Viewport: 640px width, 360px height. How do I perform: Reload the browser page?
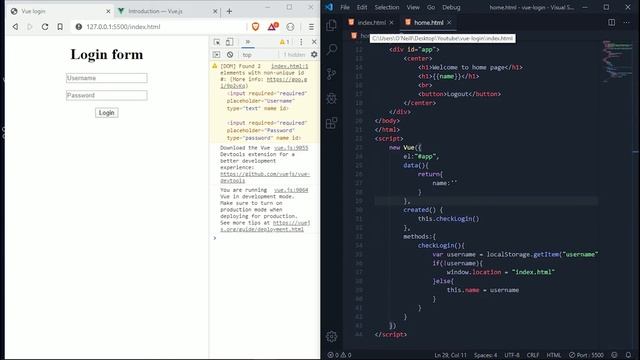tap(44, 27)
